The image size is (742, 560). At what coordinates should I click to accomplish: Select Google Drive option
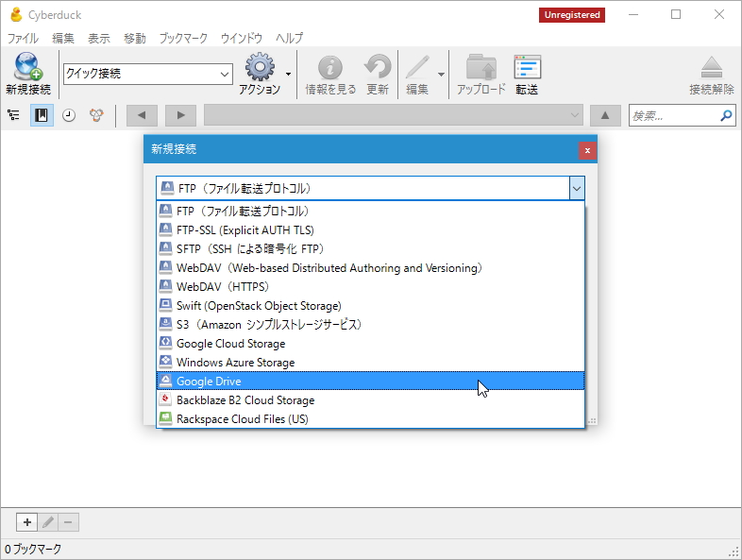click(x=370, y=382)
